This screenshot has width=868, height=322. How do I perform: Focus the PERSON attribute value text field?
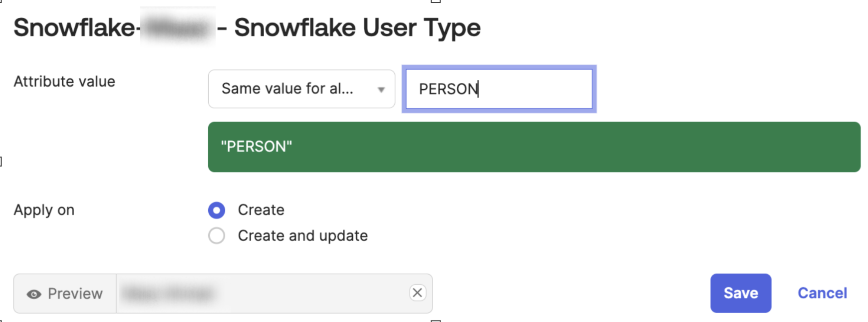pyautogui.click(x=499, y=89)
